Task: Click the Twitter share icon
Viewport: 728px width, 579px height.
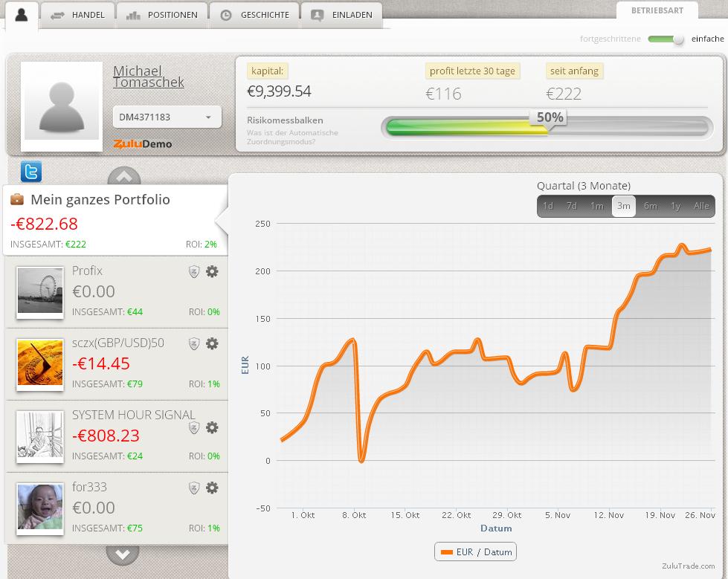Action: [x=31, y=172]
